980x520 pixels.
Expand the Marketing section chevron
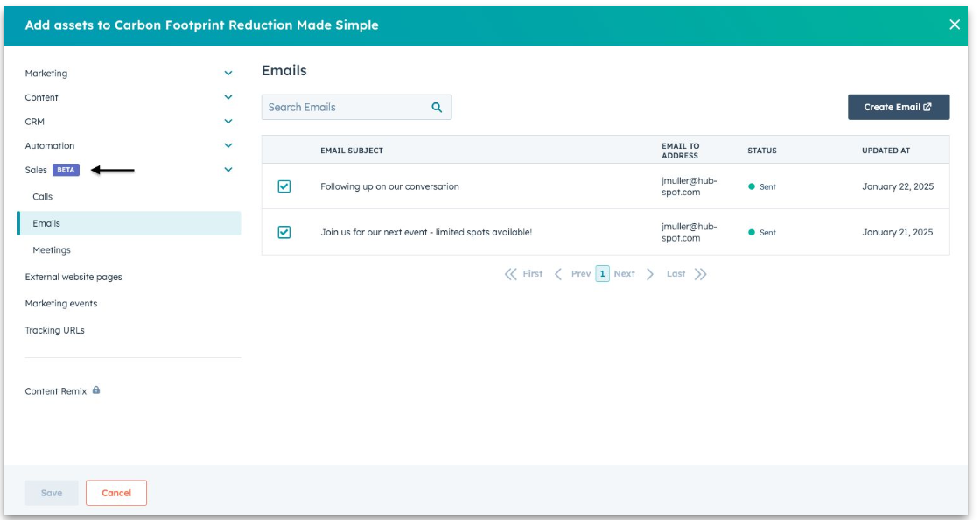tap(228, 74)
